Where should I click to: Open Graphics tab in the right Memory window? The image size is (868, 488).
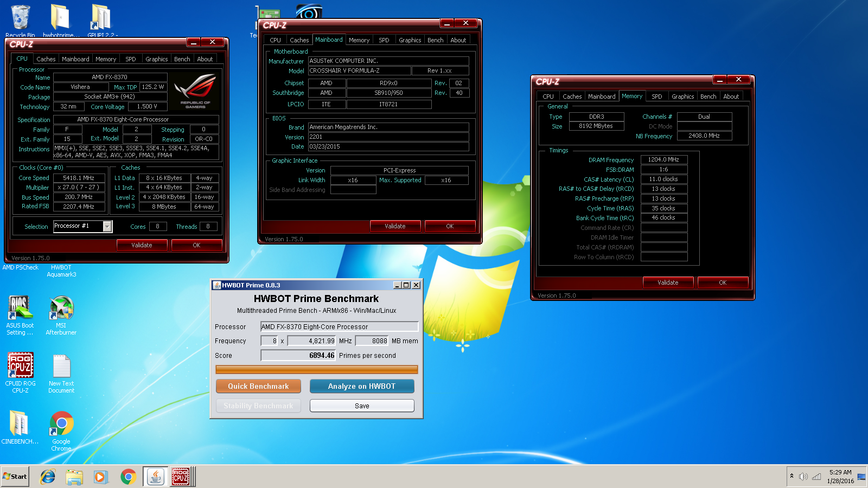683,97
